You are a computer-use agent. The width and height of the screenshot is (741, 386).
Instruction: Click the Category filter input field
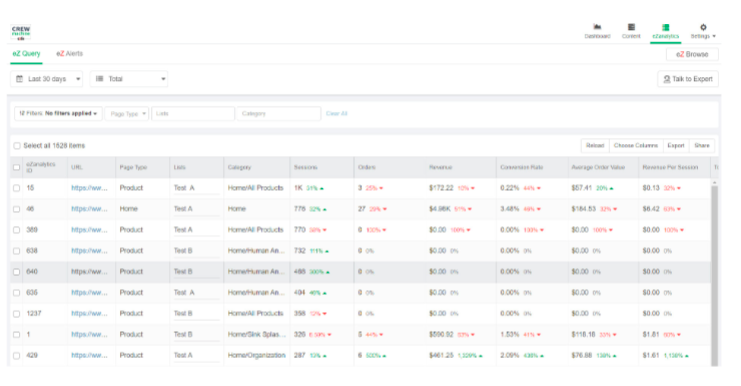click(x=278, y=113)
